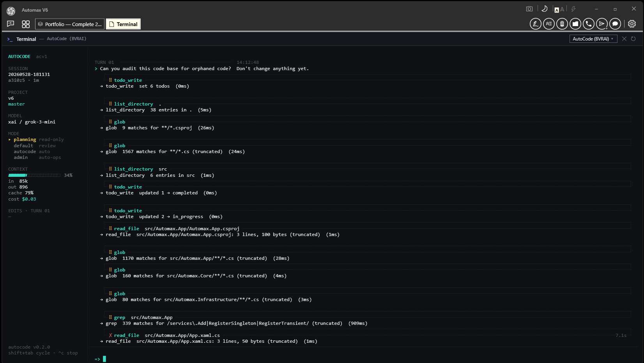The width and height of the screenshot is (644, 363).
Task: Expand the AutoCode (BVRAI) dropdown
Action: pyautogui.click(x=593, y=39)
